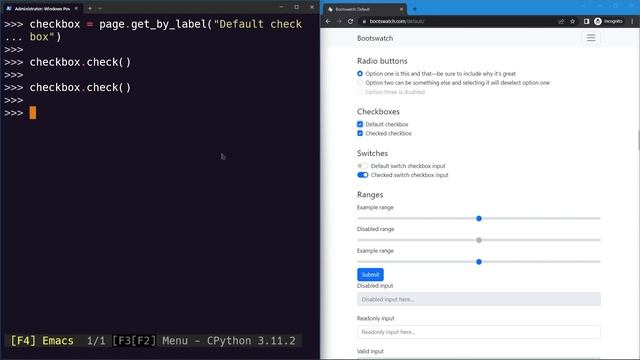Click the Disabled range slider handle

tap(479, 240)
